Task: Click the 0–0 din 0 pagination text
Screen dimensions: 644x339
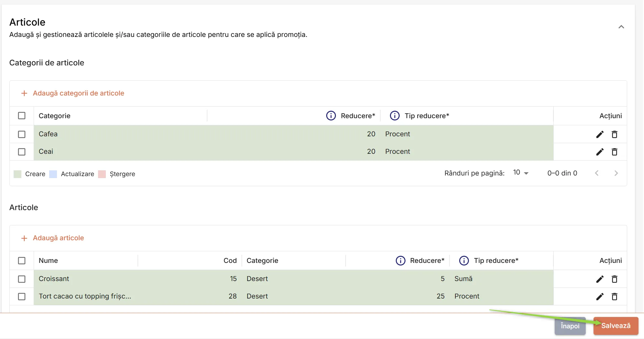Action: click(562, 173)
